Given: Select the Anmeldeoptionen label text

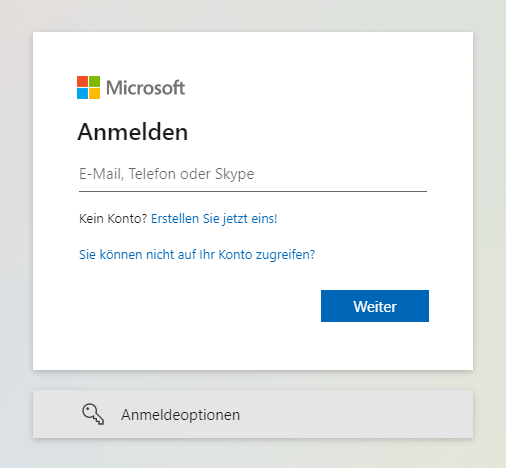Looking at the screenshot, I should [x=180, y=415].
